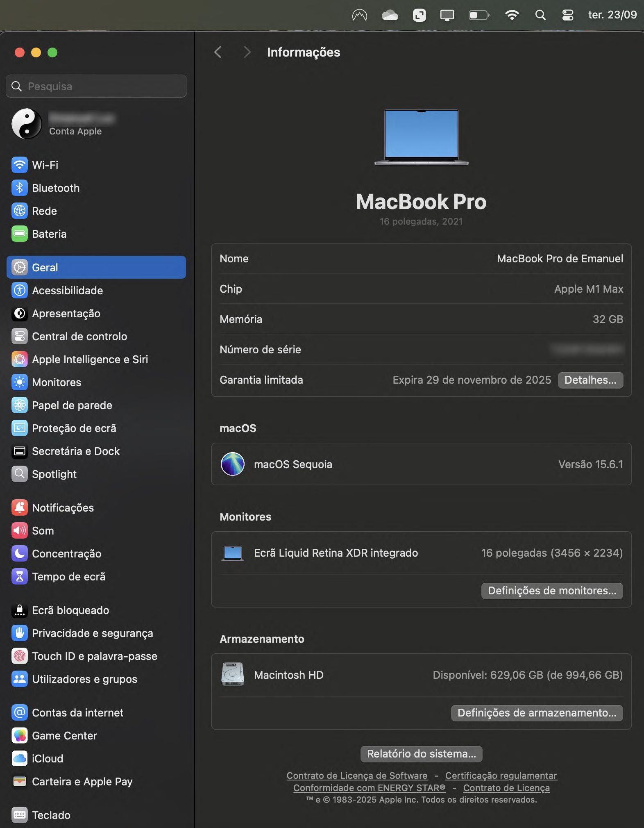Click the 16 polegadas (3456 × 2234) value
The width and height of the screenshot is (644, 828).
tap(552, 553)
